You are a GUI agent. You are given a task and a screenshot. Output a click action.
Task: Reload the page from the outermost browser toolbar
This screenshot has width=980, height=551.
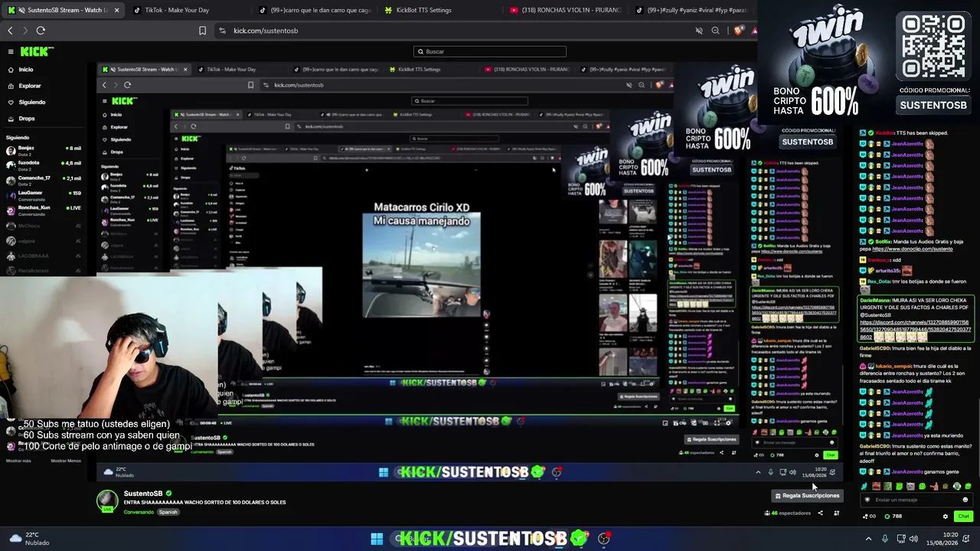coord(41,31)
